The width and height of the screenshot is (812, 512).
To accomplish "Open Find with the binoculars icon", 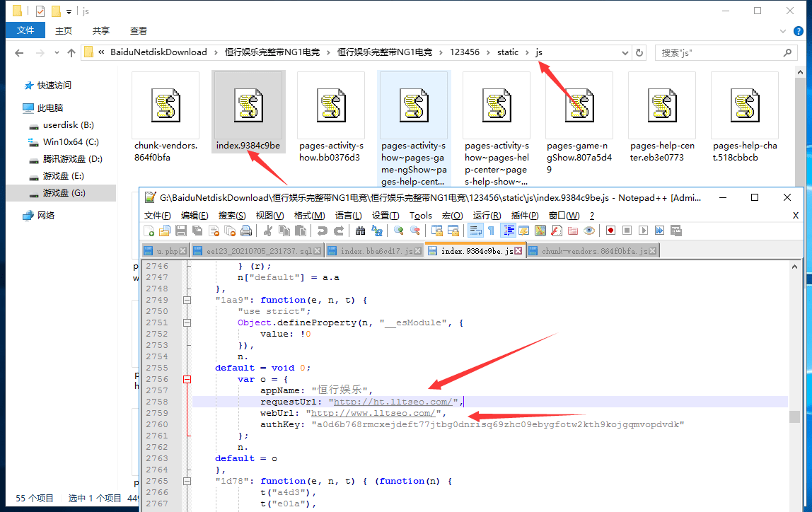I will [x=361, y=231].
